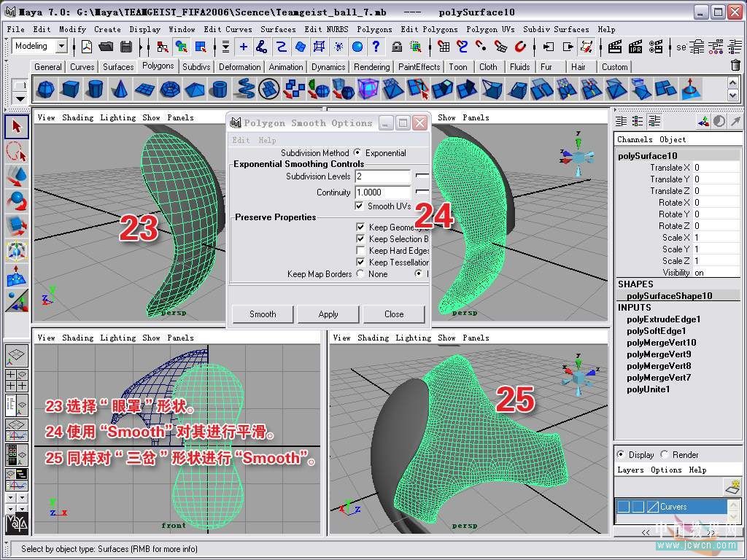The width and height of the screenshot is (747, 560).
Task: Click the Smooth button in options dialog
Action: [x=263, y=314]
